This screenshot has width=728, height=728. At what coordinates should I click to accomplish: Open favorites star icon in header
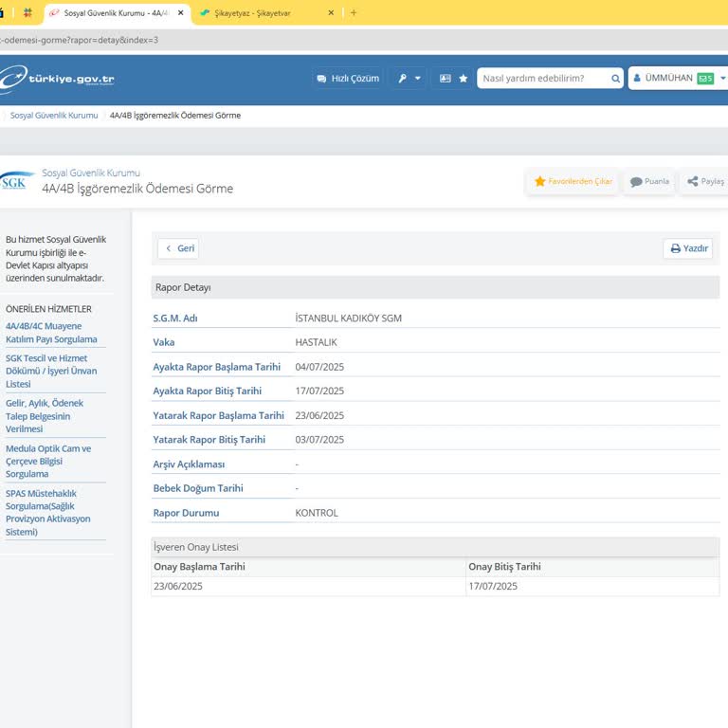tap(464, 79)
